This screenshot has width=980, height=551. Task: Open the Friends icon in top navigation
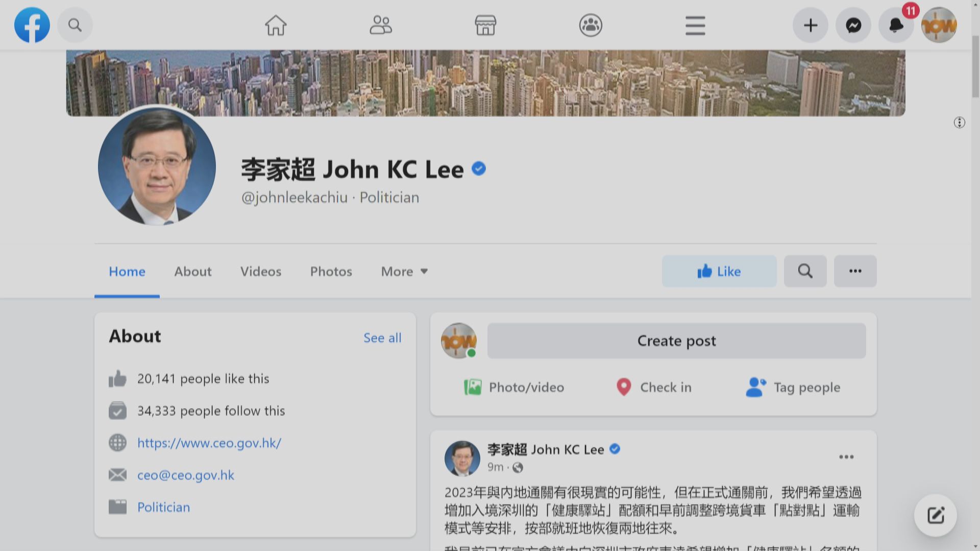[380, 25]
